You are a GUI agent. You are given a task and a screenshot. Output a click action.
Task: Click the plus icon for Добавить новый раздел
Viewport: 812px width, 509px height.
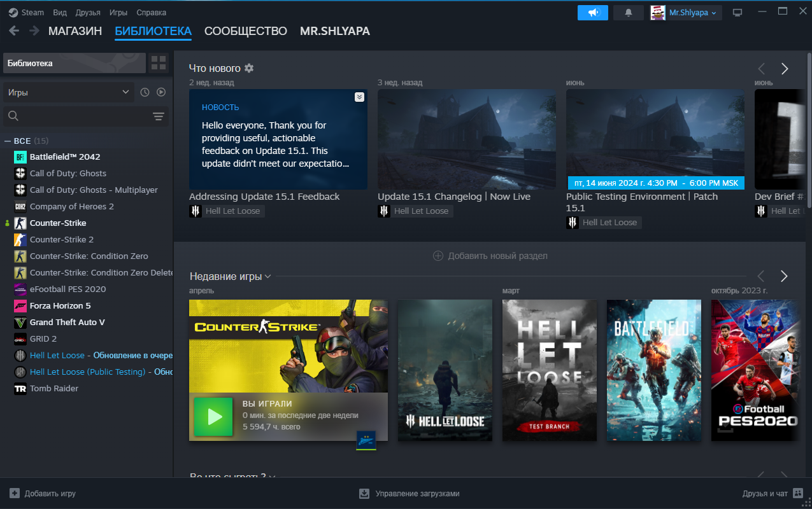[438, 256]
